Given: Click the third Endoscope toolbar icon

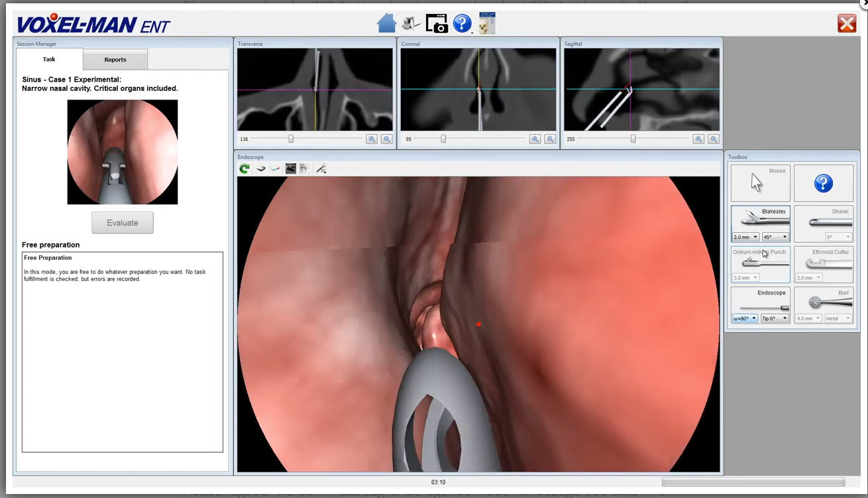Looking at the screenshot, I should [276, 169].
